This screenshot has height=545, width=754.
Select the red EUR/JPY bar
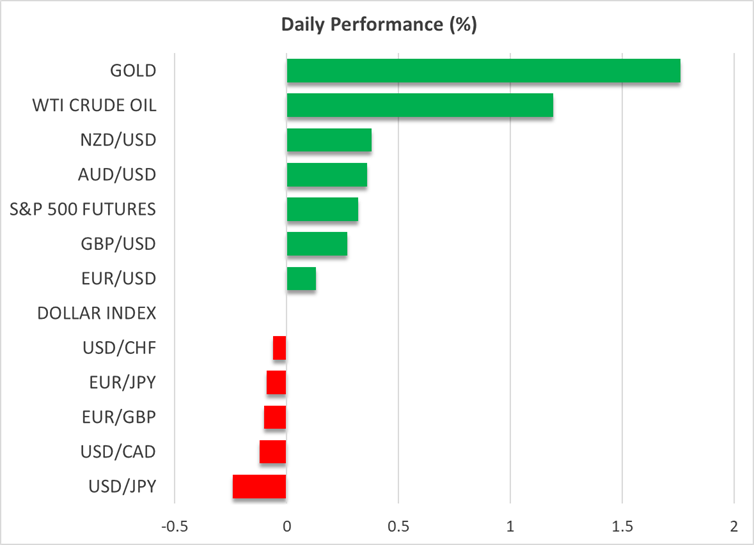point(276,383)
